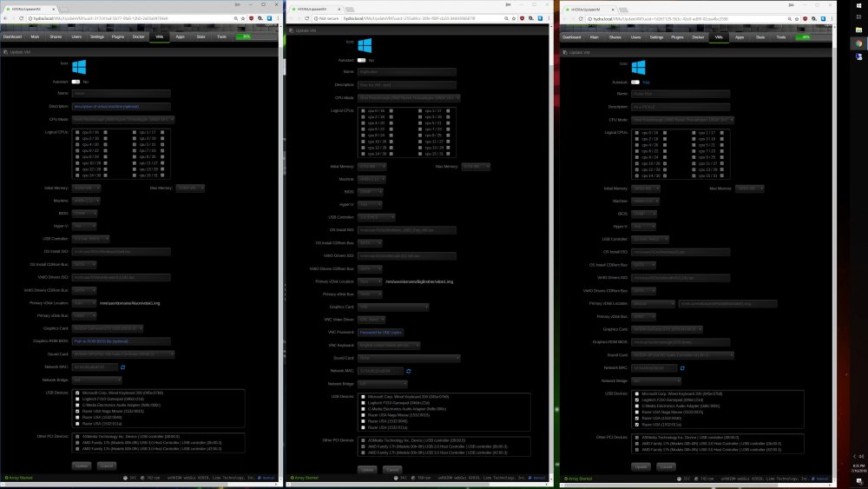Reload the page in the middle browser window
This screenshot has height=489, width=868.
click(x=307, y=18)
